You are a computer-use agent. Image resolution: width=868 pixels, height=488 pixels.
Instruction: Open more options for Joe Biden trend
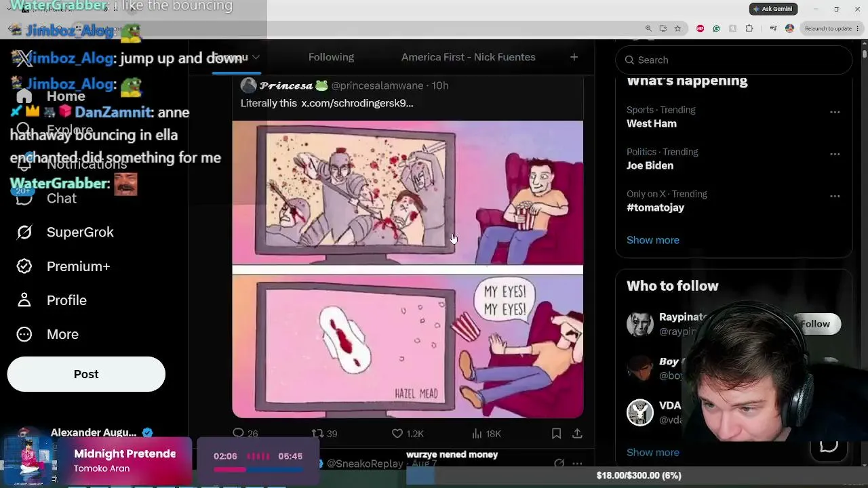click(x=835, y=154)
